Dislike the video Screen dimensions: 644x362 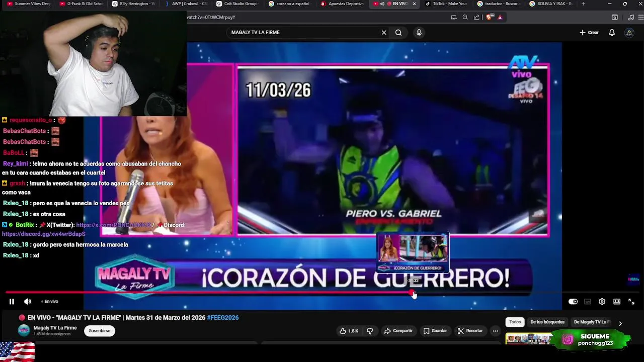coord(370,331)
